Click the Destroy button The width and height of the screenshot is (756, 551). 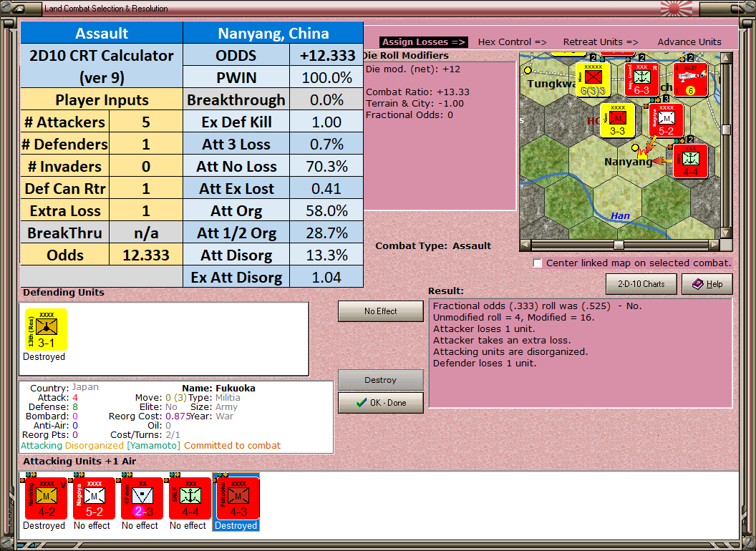point(381,380)
